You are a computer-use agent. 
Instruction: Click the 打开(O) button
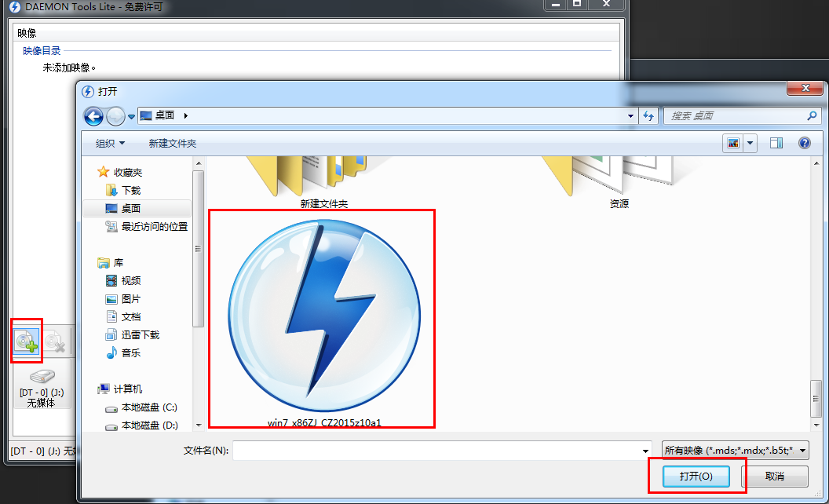(695, 477)
